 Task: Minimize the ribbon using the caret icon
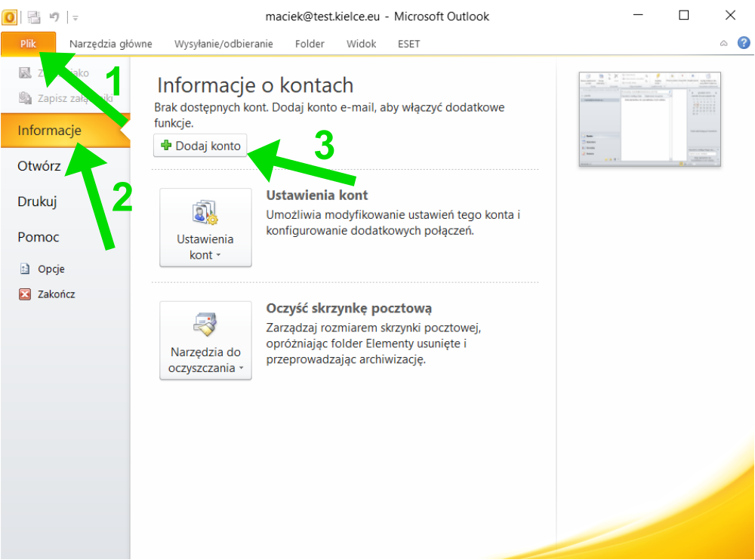pyautogui.click(x=724, y=44)
